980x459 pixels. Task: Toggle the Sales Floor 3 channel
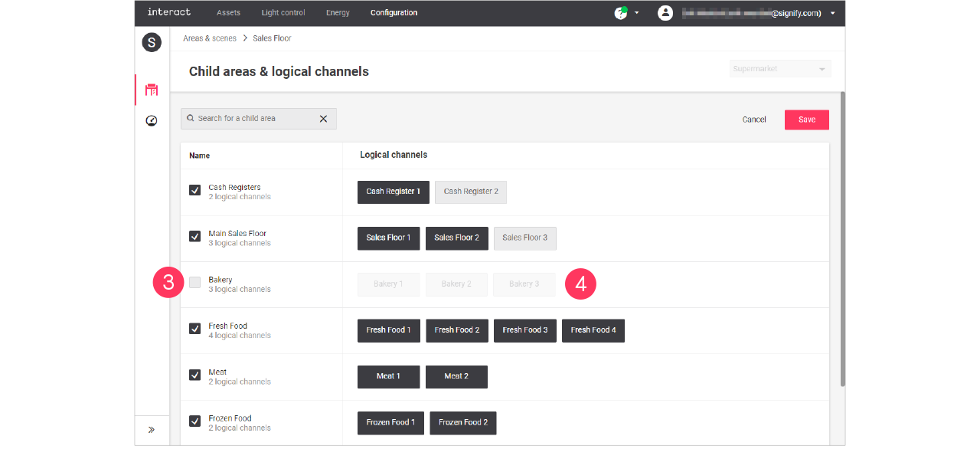click(x=524, y=238)
